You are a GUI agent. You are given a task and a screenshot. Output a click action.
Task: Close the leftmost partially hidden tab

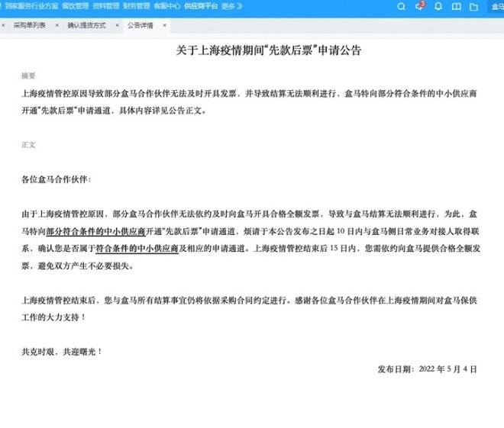(5, 25)
